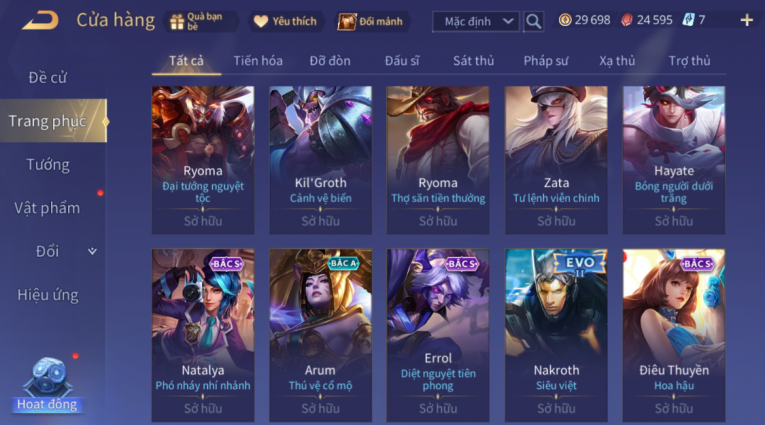Open the Quà bạn bè gift icon
Image resolution: width=765 pixels, height=425 pixels.
177,21
